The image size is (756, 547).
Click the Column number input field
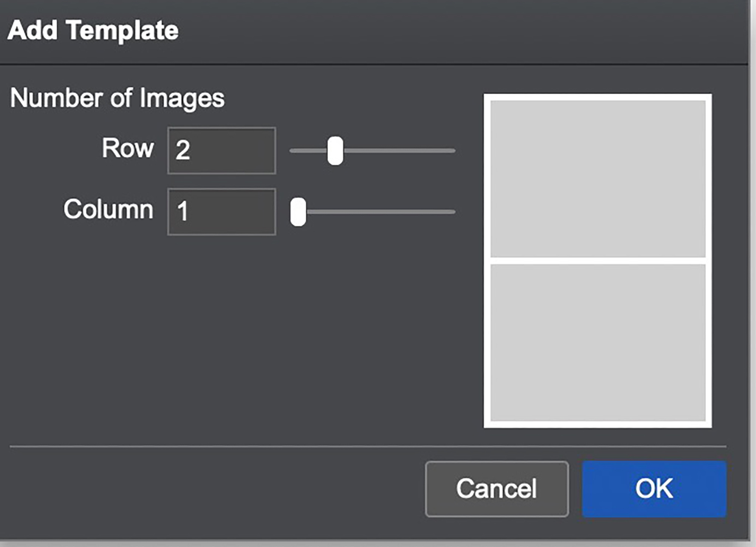click(x=222, y=212)
